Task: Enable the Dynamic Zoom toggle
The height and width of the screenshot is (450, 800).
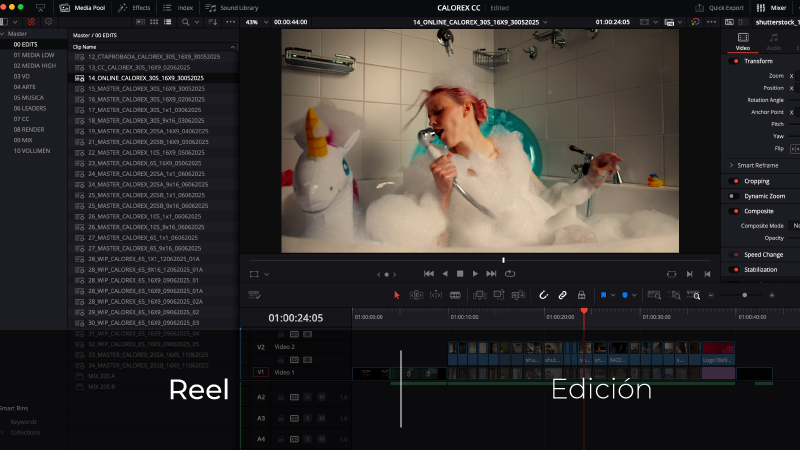Action: [x=733, y=196]
